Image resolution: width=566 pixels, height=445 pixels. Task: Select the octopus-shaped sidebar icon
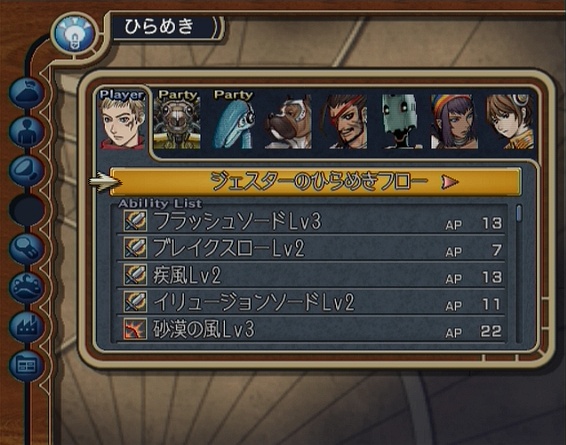[27, 288]
